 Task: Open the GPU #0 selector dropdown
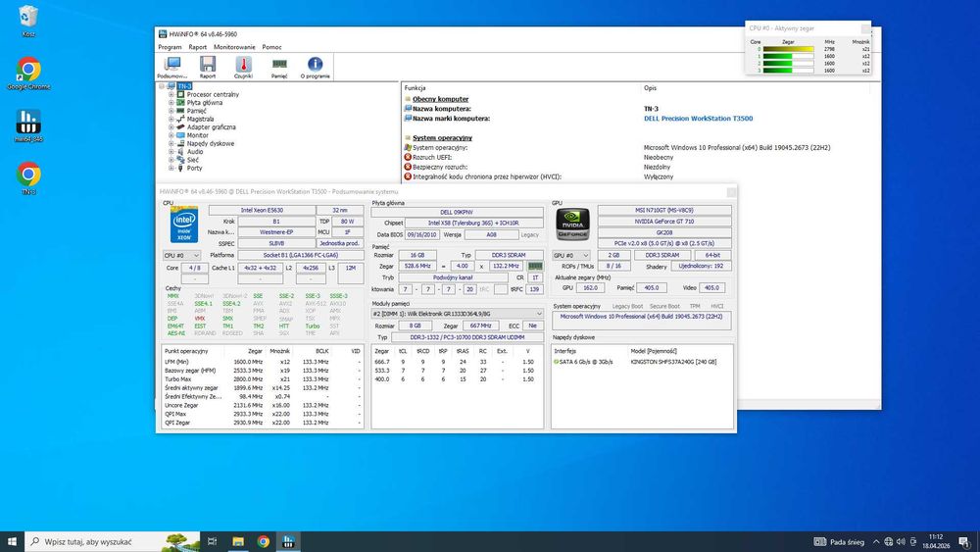(570, 255)
